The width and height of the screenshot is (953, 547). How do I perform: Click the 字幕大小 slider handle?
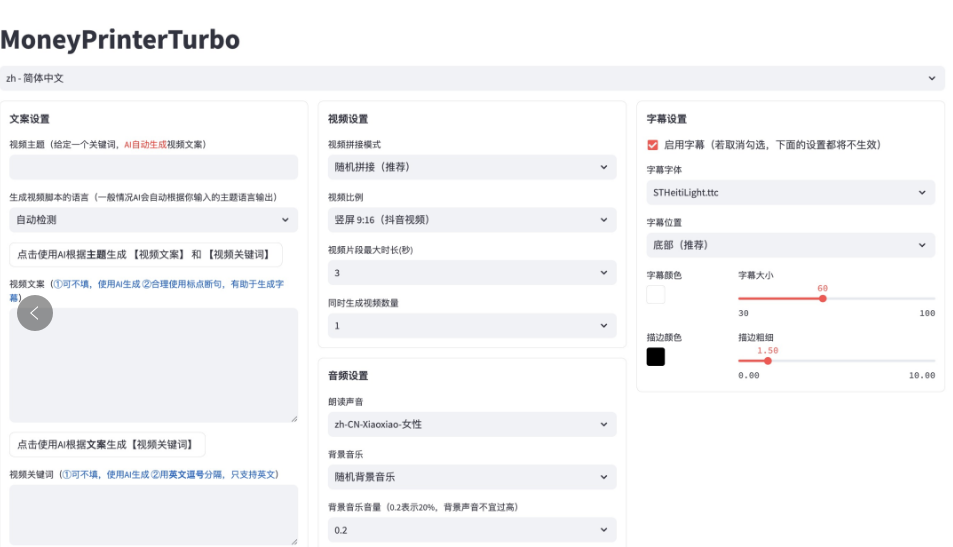(x=823, y=298)
